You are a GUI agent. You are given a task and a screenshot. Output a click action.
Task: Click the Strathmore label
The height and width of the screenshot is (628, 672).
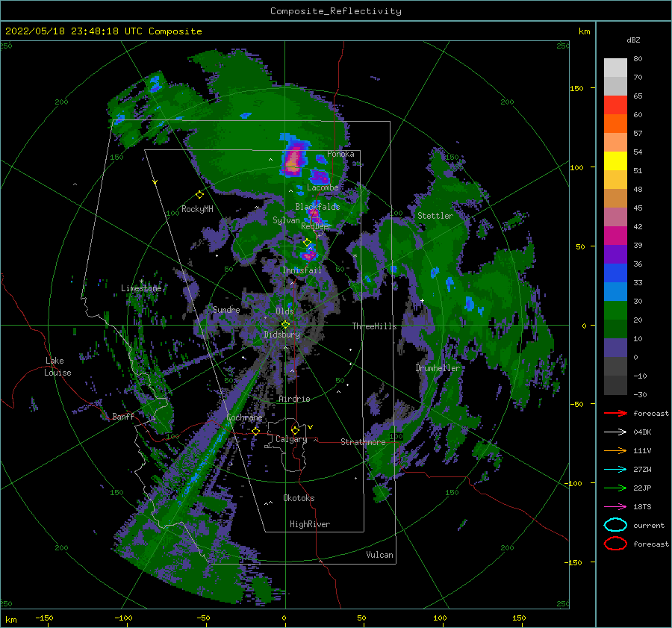363,442
